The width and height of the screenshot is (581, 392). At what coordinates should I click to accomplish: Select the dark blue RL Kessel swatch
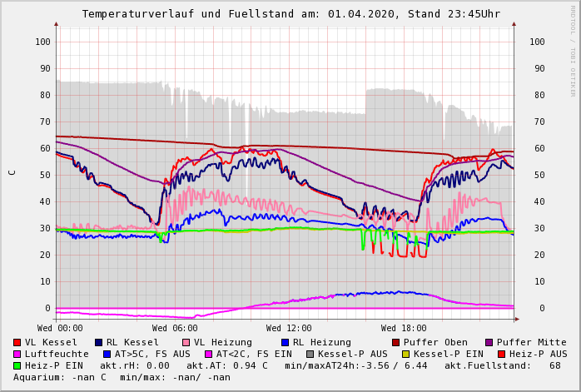[x=99, y=342]
